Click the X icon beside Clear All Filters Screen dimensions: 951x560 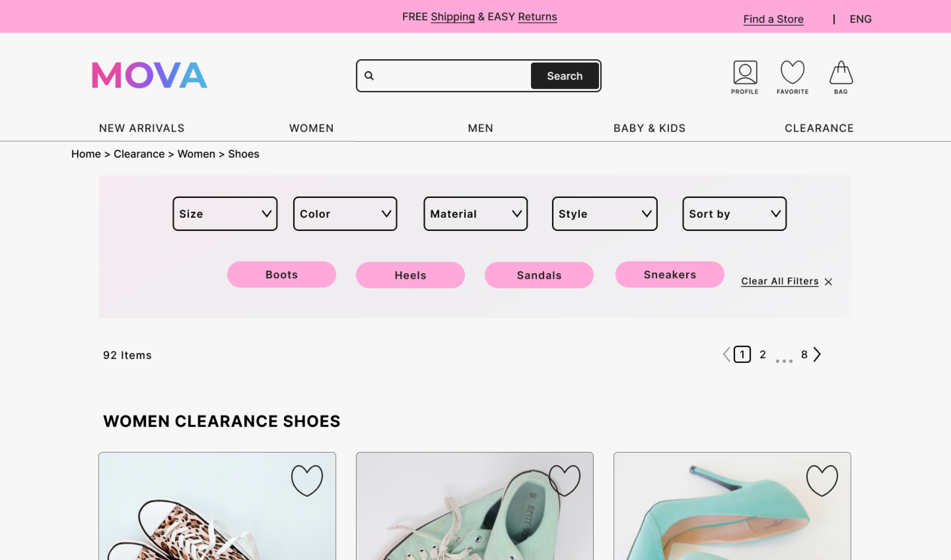point(828,282)
